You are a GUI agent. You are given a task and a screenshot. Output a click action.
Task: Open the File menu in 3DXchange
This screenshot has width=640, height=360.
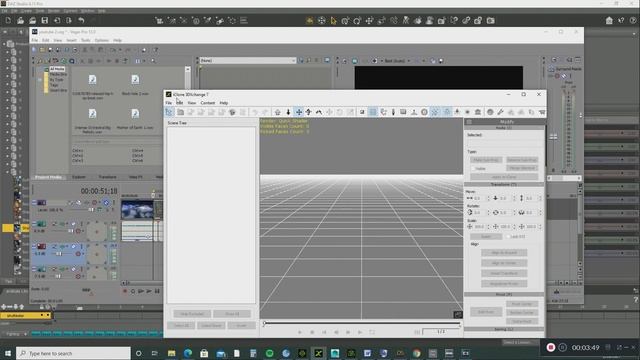point(169,103)
